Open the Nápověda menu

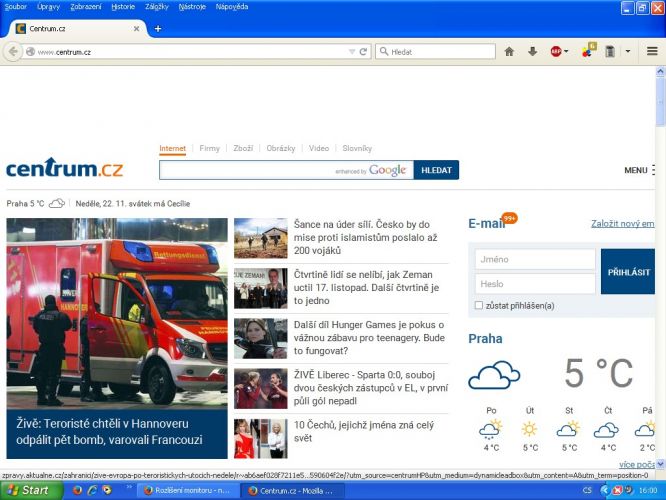pyautogui.click(x=232, y=7)
